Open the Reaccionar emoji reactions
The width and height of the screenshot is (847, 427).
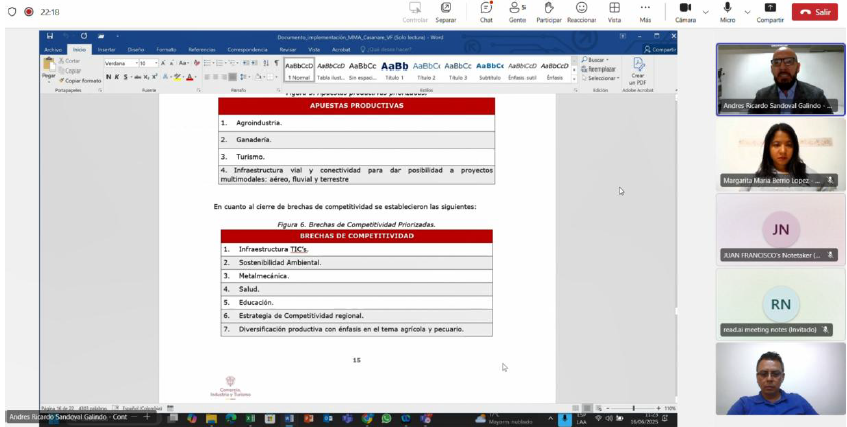coord(581,9)
